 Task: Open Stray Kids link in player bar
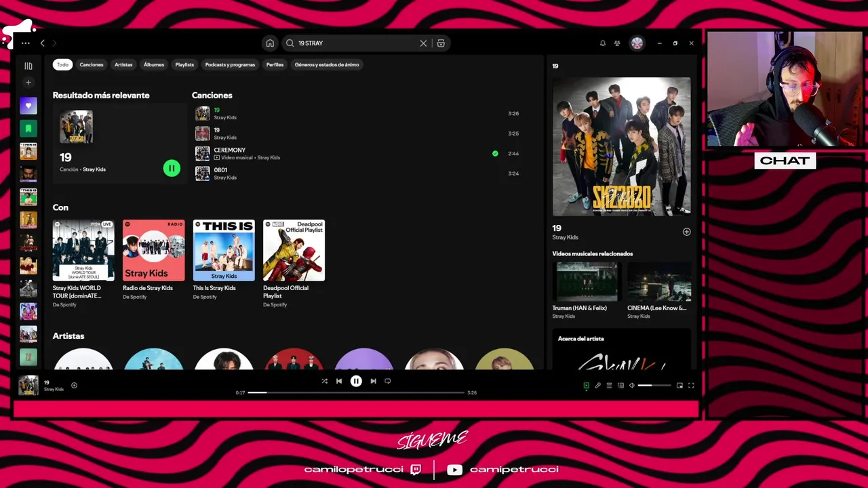[54, 390]
